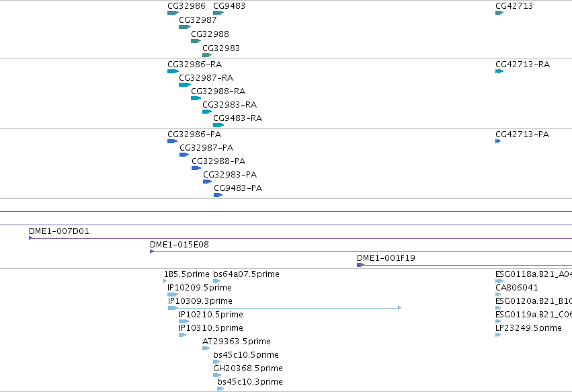This screenshot has height=392, width=572.
Task: Select the IP10310.5prime EST
Action: (182, 335)
